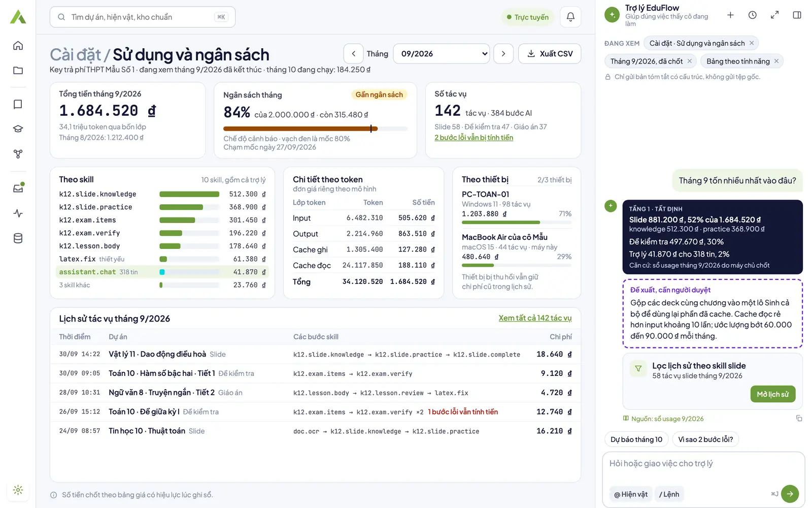The image size is (812, 508).
Task: Select the assistant.chat skill row
Action: pos(162,272)
